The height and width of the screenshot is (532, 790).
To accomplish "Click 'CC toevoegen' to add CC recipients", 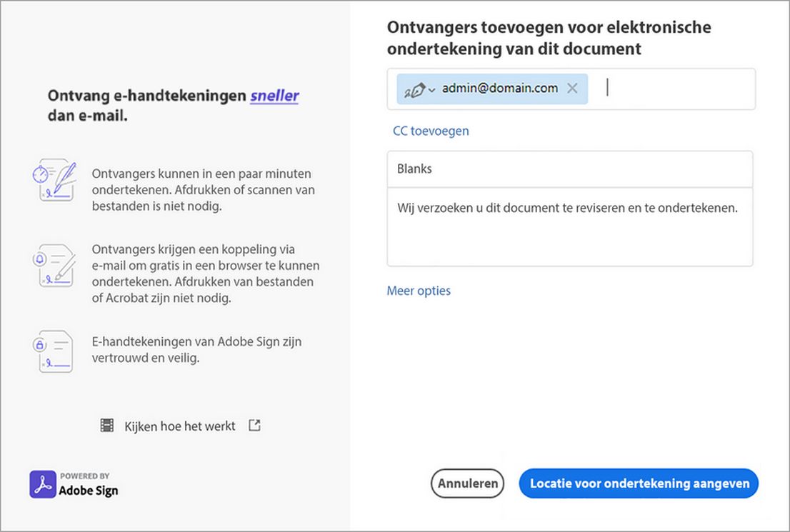I will click(430, 131).
